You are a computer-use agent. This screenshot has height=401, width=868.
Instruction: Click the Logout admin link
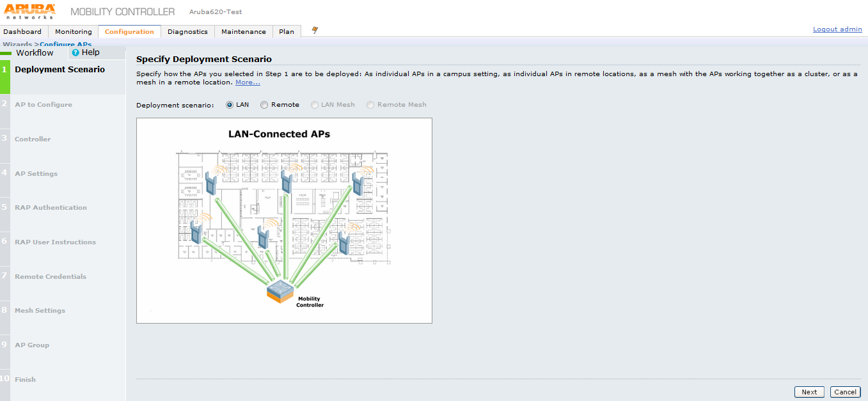837,29
